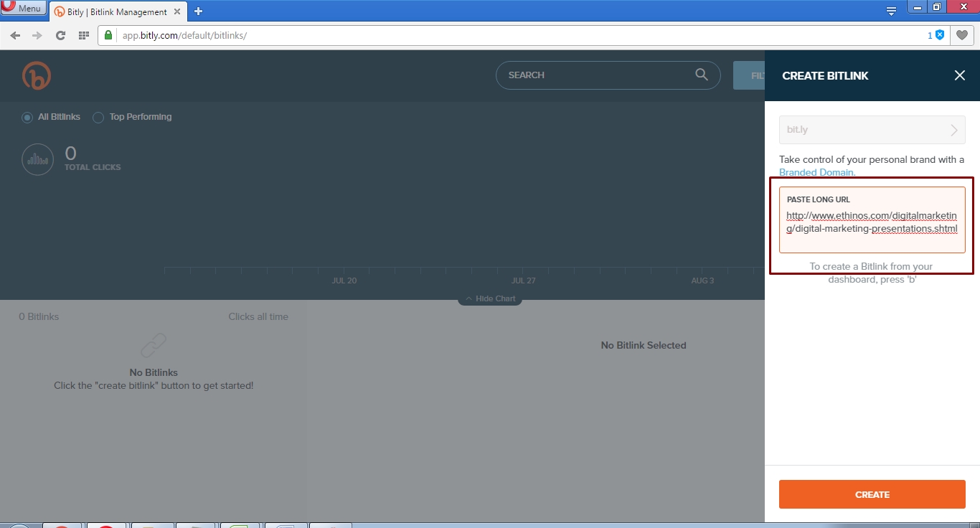980x528 pixels.
Task: Click the ad blocker shield icon
Action: 940,35
